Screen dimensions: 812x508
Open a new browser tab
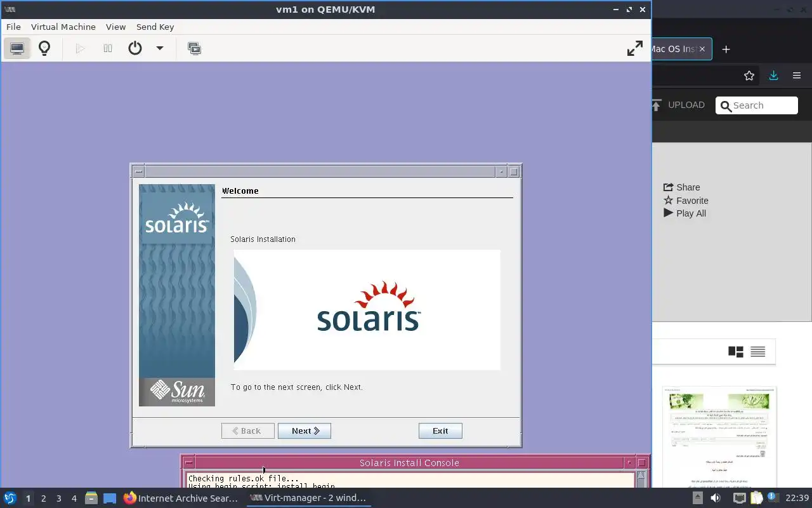[726, 49]
